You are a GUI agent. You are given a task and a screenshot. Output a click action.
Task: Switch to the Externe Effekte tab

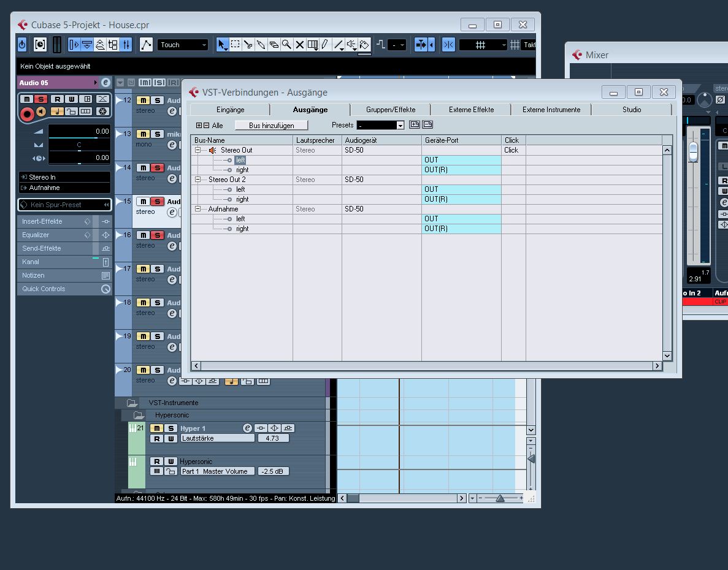471,110
